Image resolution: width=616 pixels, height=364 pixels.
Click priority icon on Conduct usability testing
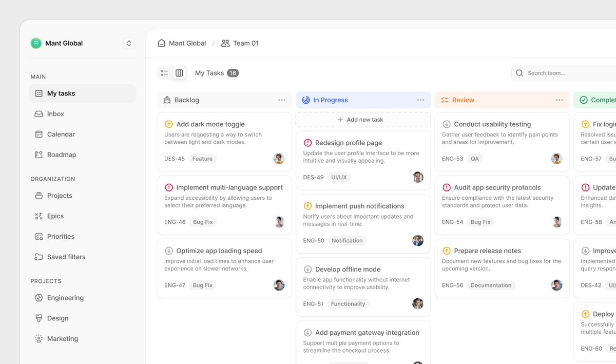point(447,124)
